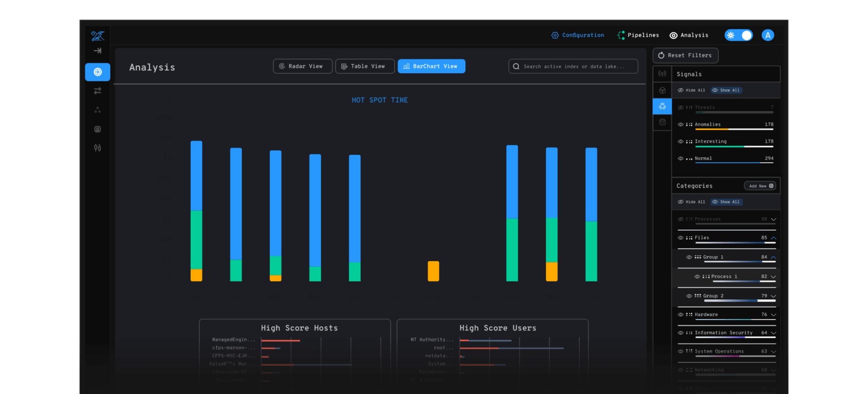Viewport: 868px width, 394px height.
Task: Click Hide All under Categories
Action: [691, 202]
